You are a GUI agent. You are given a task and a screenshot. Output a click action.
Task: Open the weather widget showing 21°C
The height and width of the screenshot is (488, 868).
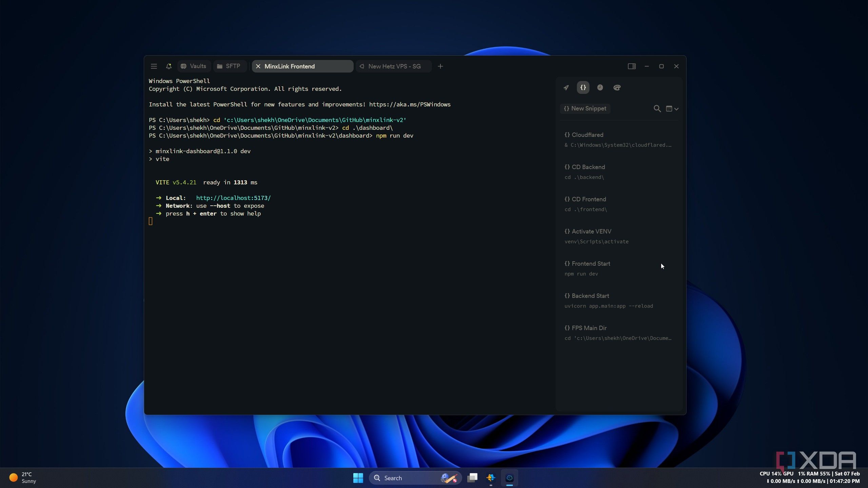coord(23,478)
